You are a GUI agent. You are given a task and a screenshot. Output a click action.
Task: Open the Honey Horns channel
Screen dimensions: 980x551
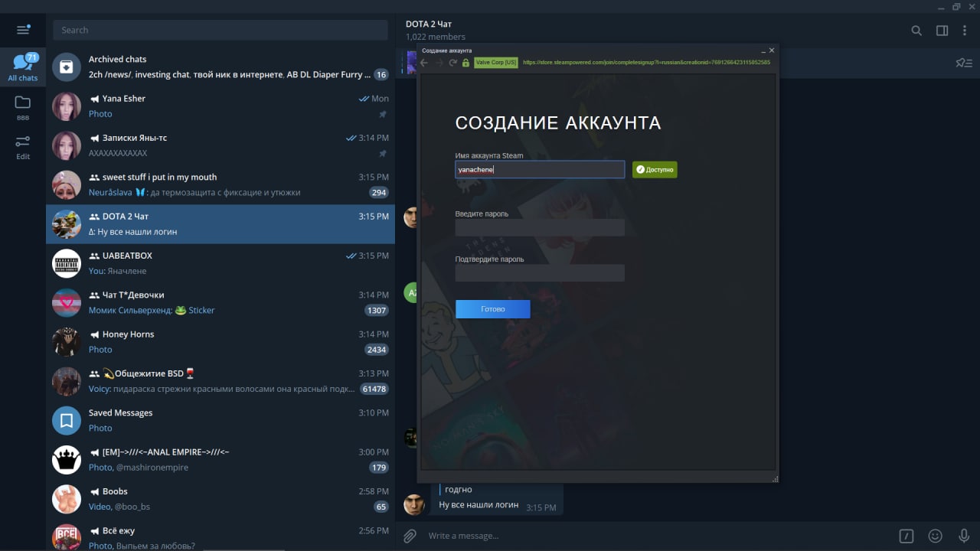tap(220, 342)
